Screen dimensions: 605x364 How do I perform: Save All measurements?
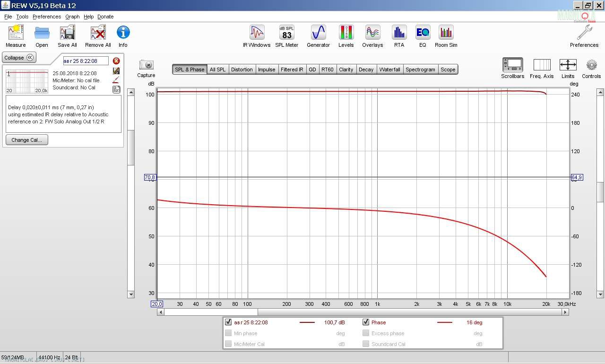point(67,36)
